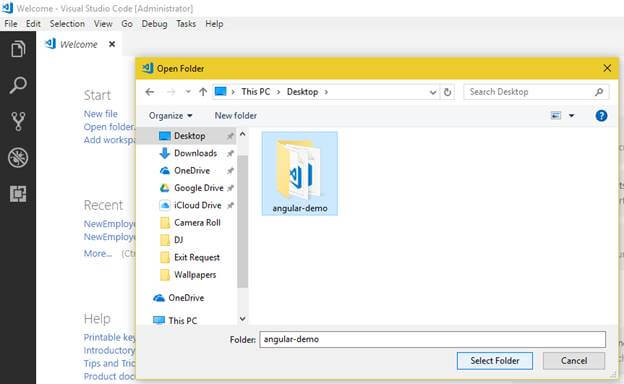Click Open folder link on Welcome page
The width and height of the screenshot is (624, 384).
[109, 127]
